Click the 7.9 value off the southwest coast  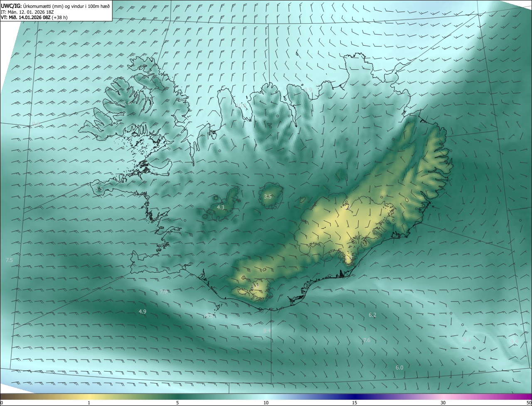pos(164,292)
